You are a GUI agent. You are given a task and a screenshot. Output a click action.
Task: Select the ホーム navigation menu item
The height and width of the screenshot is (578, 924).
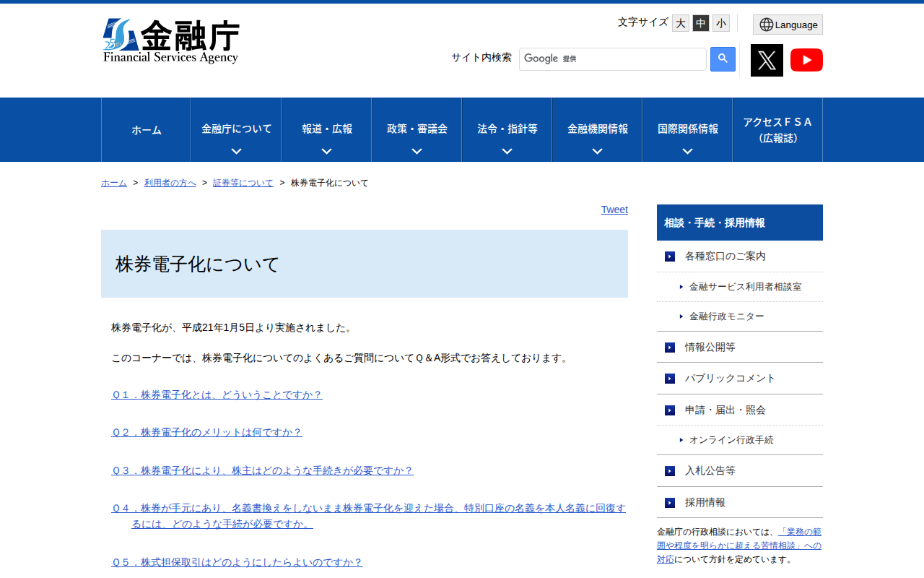(146, 129)
